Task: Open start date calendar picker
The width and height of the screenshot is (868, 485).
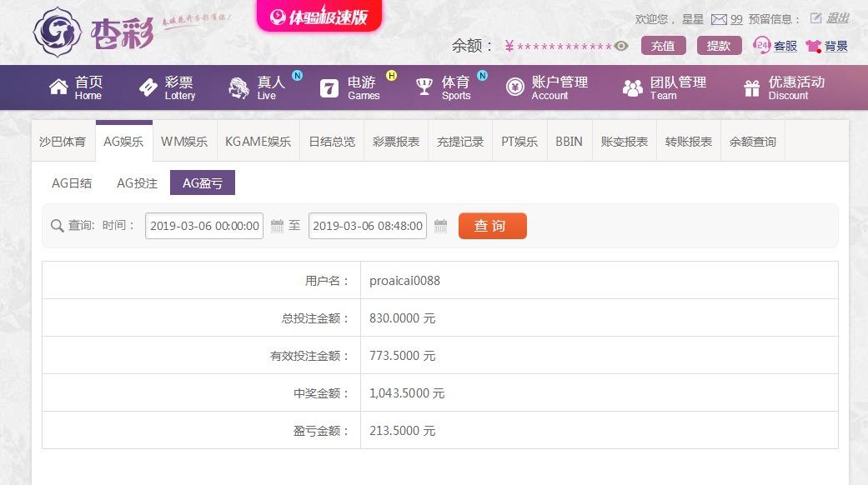Action: 278,226
